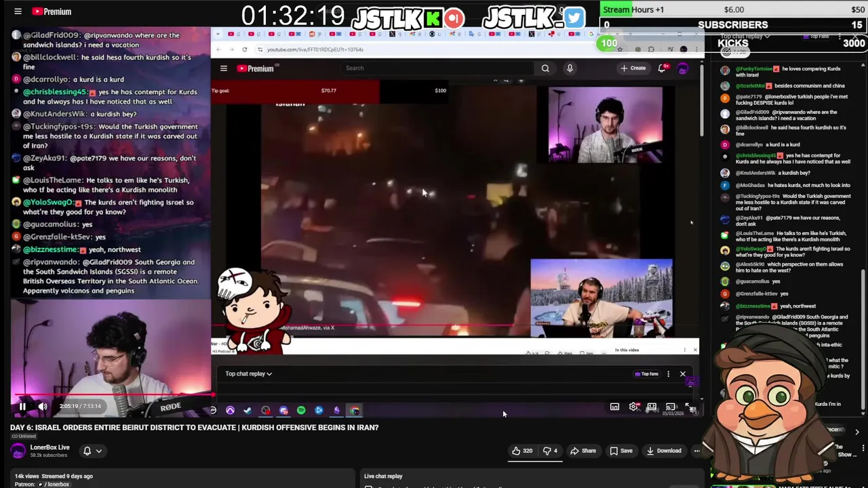Click the inner YouTube search magnifier button
The width and height of the screenshot is (868, 488).
(x=545, y=68)
